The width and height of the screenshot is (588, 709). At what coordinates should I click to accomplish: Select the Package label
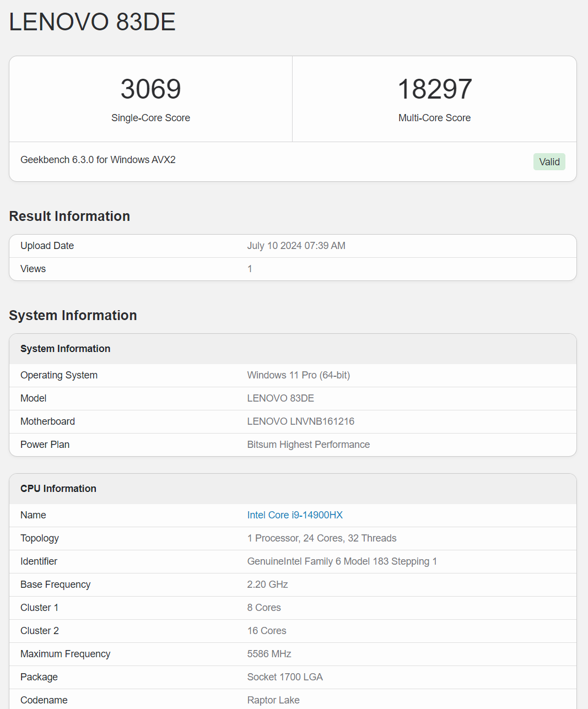[x=39, y=677]
